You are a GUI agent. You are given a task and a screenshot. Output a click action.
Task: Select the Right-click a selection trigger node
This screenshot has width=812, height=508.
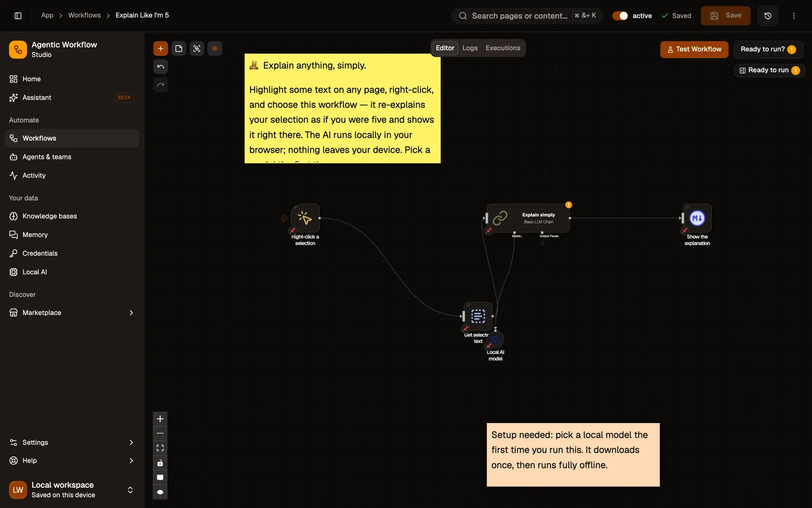[305, 218]
